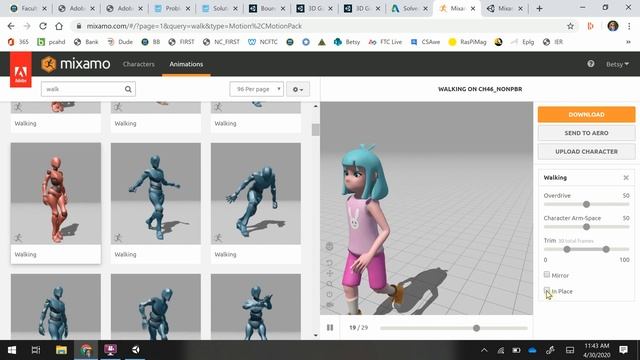640x360 pixels.
Task: Click the title WALKING ON CH46_NONPBR
Action: coord(480,89)
